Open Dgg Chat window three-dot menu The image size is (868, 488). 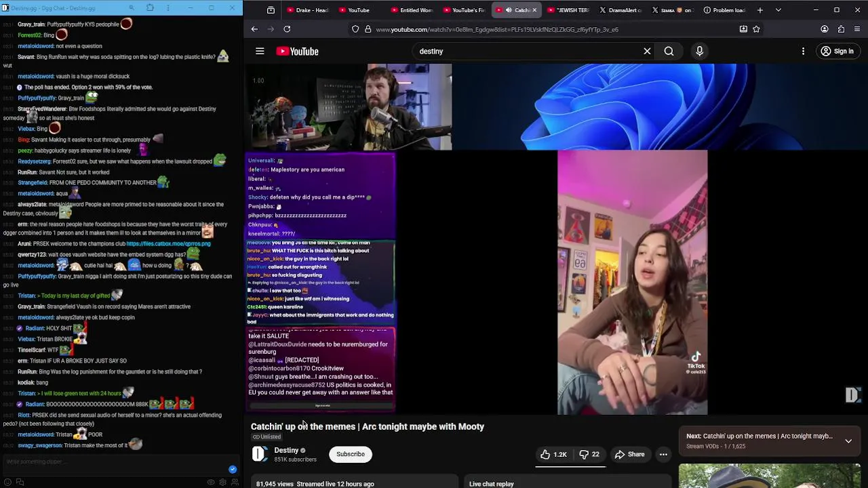click(168, 8)
